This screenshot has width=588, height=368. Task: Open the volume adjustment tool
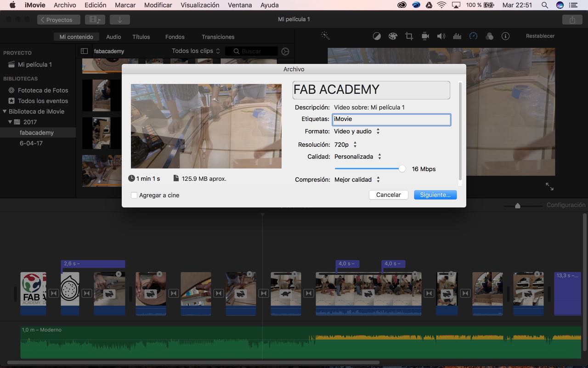tap(441, 36)
